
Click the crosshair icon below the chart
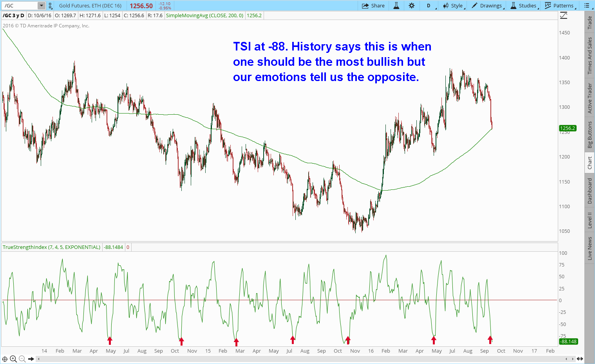click(x=5, y=359)
